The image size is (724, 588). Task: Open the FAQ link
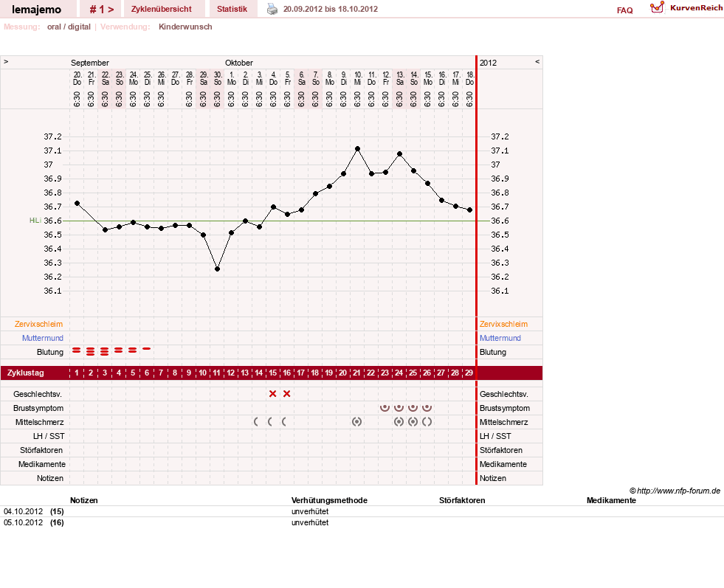[624, 10]
